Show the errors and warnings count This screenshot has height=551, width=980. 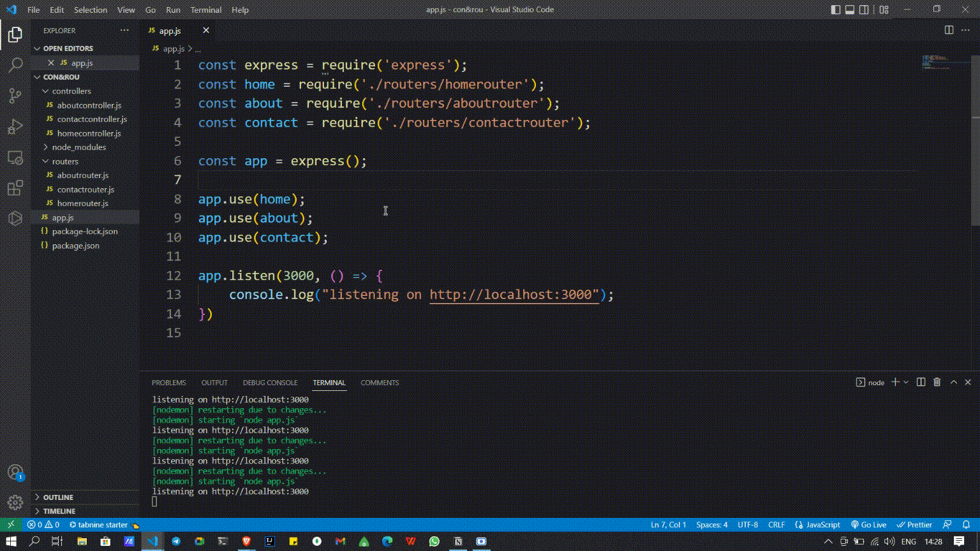click(x=43, y=525)
